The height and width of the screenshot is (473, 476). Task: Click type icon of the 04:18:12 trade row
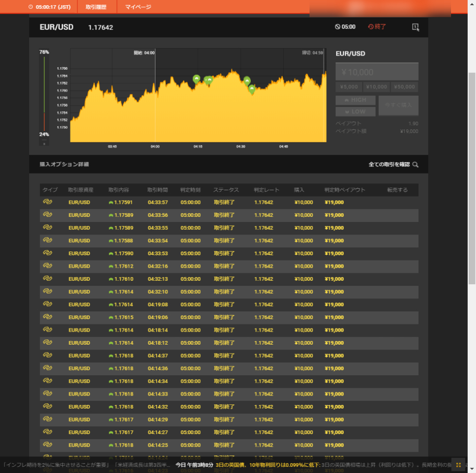(x=47, y=342)
